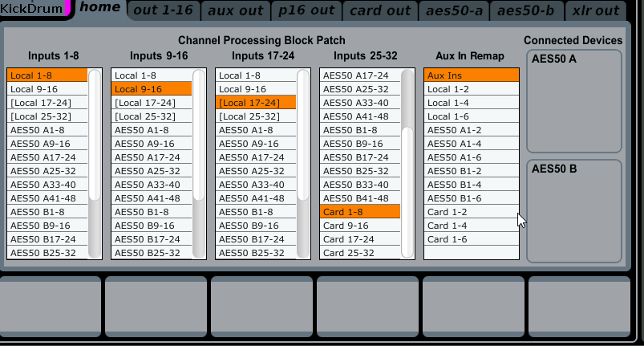Switch to p16 out tab

[306, 10]
